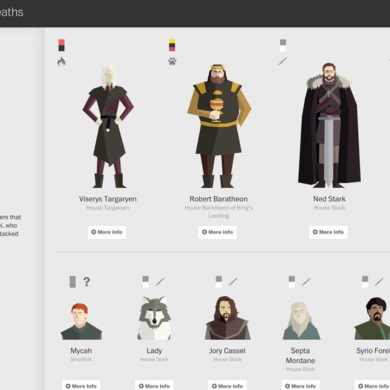Screen dimensions: 390x390
Task: Click the sword icon above Septa Mordane
Action: [x=306, y=282]
